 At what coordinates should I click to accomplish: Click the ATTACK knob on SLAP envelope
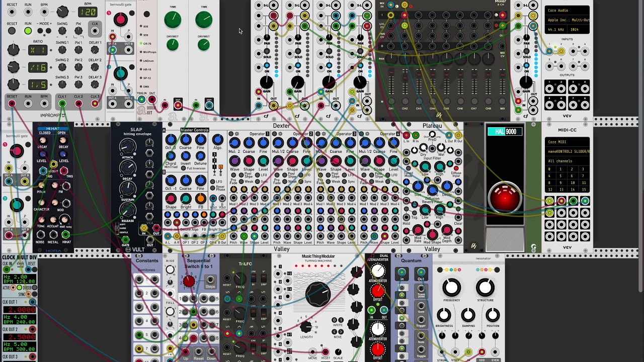(x=127, y=146)
